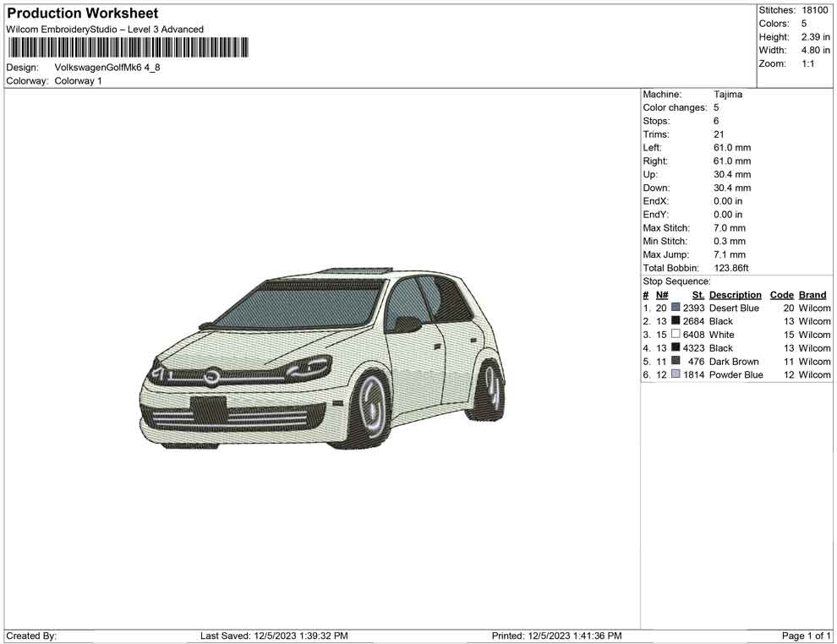Click the Powder Blue color swatch
Image resolution: width=837 pixels, height=644 pixels.
tap(676, 375)
